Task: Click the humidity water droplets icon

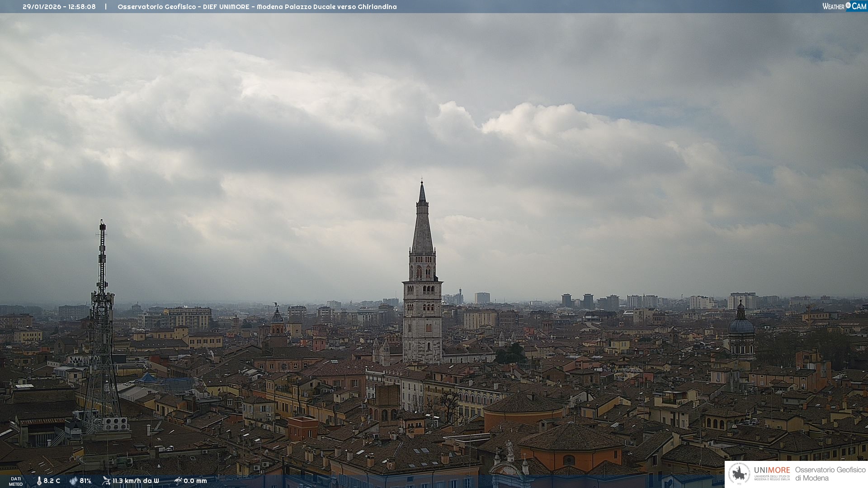Action: click(x=73, y=481)
